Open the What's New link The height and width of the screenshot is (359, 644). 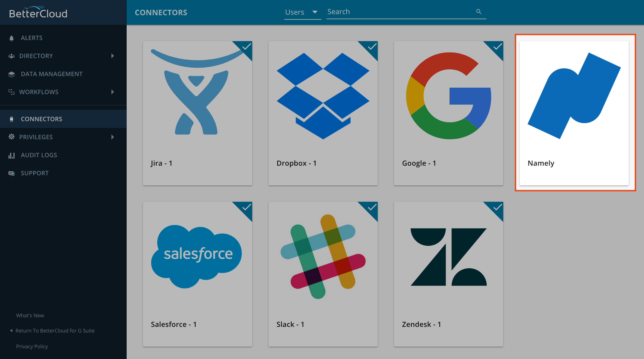(30, 315)
